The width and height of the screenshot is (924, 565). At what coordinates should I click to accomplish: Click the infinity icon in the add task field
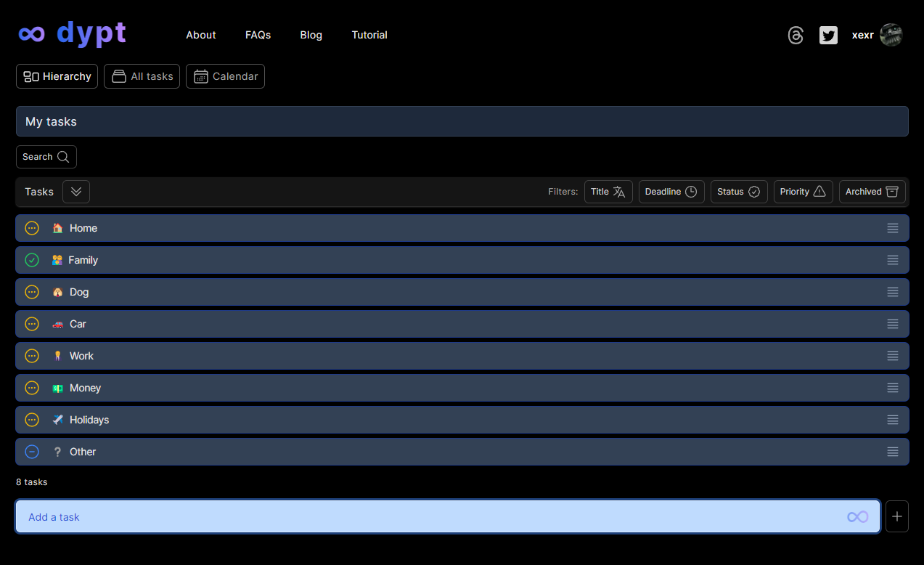857,516
